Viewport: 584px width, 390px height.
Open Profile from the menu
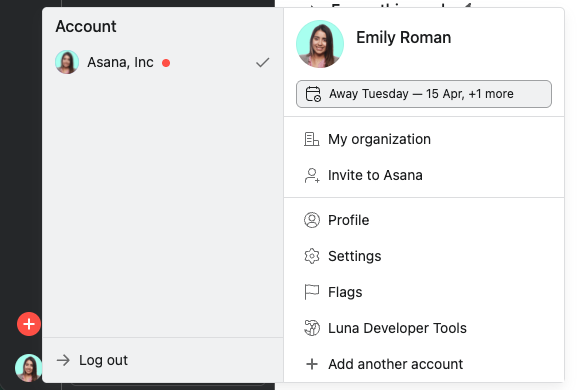click(x=424, y=220)
